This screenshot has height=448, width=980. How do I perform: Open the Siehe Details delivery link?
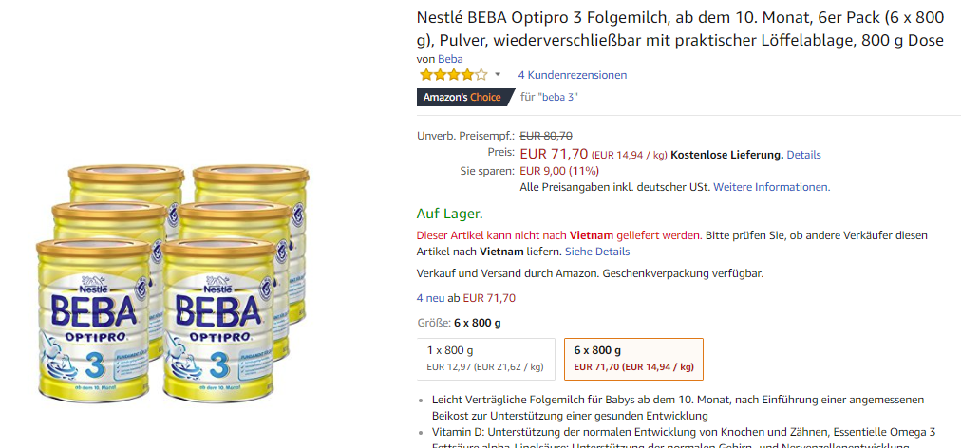[x=596, y=252]
